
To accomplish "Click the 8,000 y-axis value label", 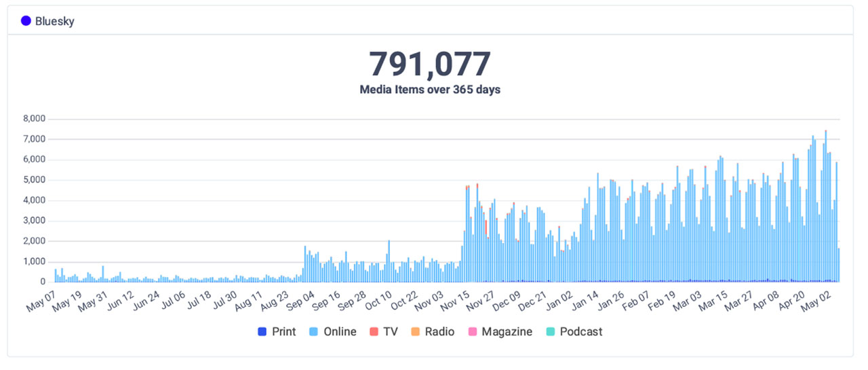I will click(x=34, y=119).
